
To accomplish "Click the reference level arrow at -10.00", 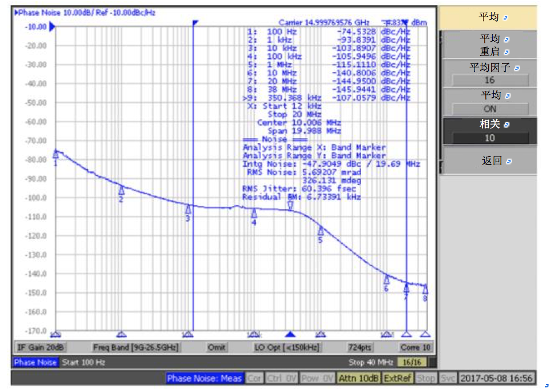I will tap(52, 27).
